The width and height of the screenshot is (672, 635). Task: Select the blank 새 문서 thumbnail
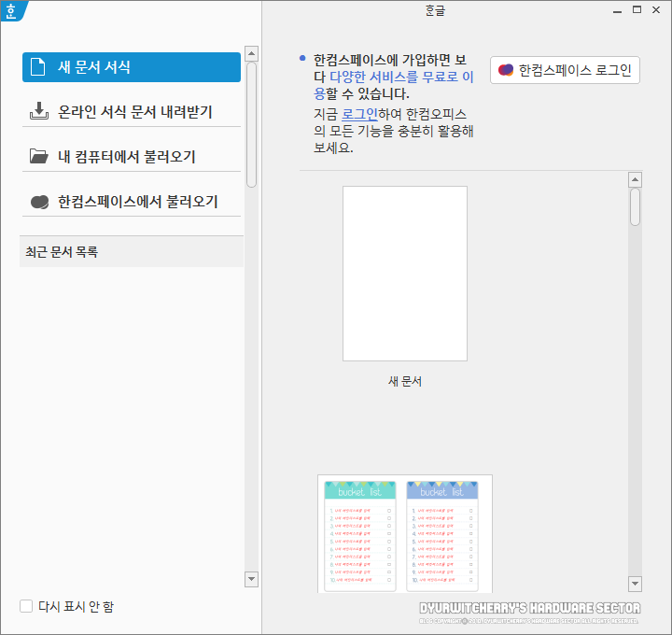pyautogui.click(x=405, y=274)
